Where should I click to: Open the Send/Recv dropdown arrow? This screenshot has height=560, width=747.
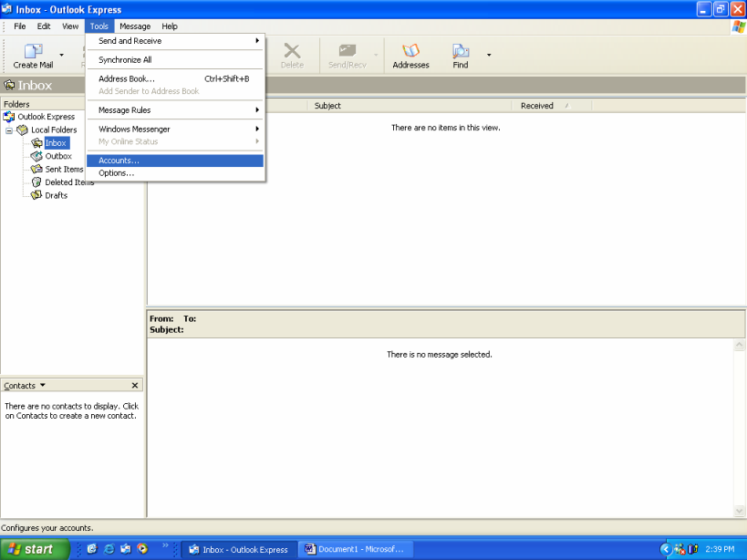[x=376, y=55]
